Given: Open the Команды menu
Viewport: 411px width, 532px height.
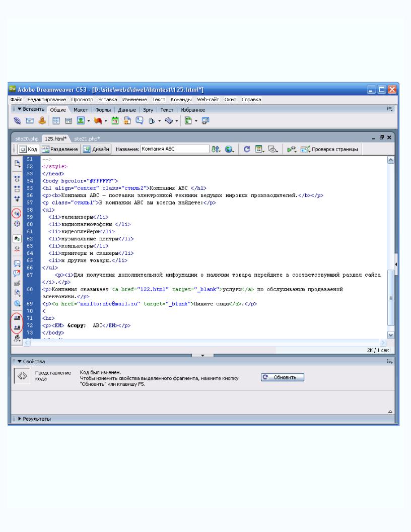Looking at the screenshot, I should point(181,99).
